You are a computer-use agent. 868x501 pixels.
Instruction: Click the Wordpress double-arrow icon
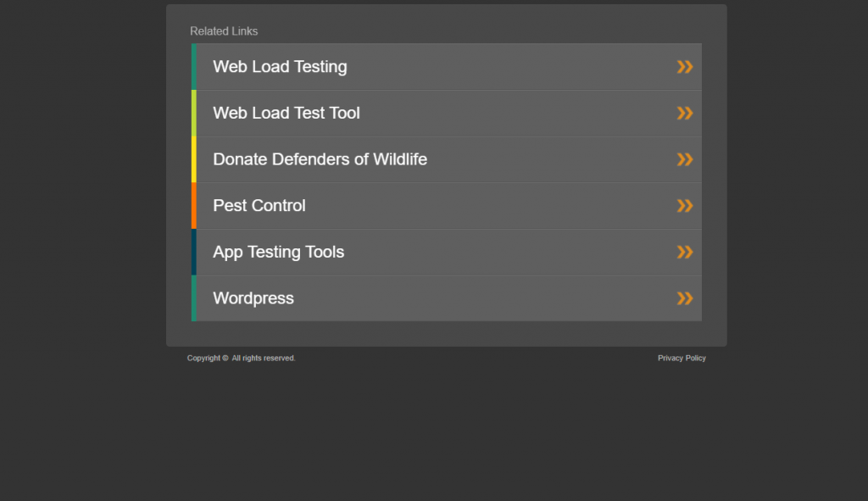point(685,298)
